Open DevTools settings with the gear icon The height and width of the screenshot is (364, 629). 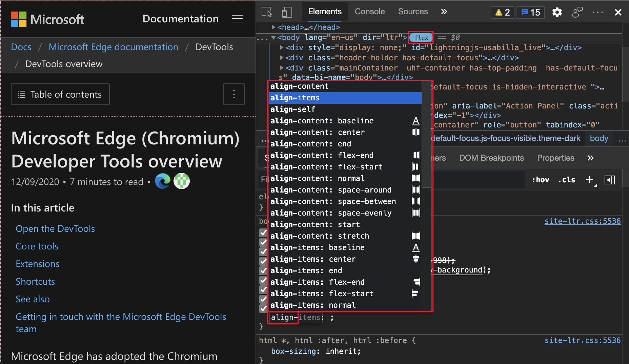557,12
